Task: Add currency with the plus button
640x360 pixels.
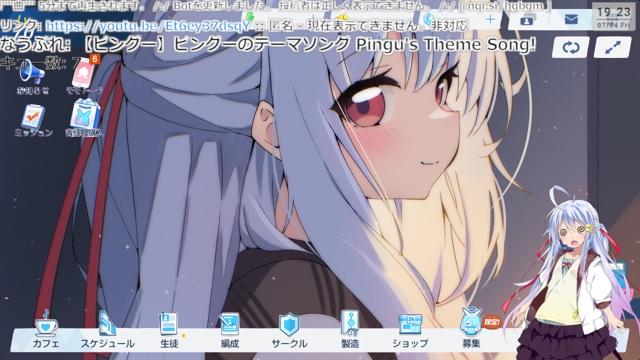Action: [490, 19]
